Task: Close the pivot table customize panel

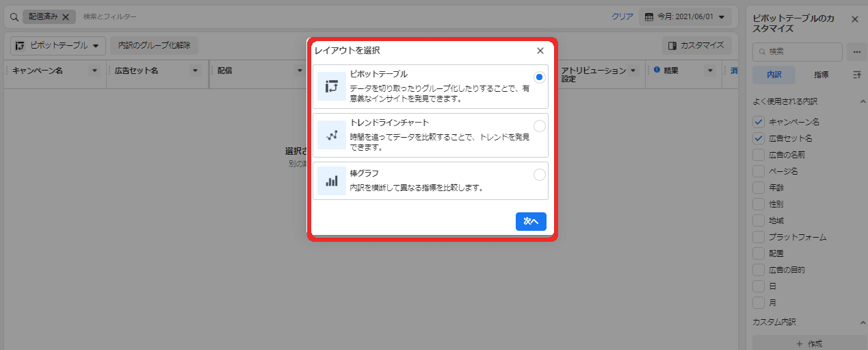Action: pos(854,19)
